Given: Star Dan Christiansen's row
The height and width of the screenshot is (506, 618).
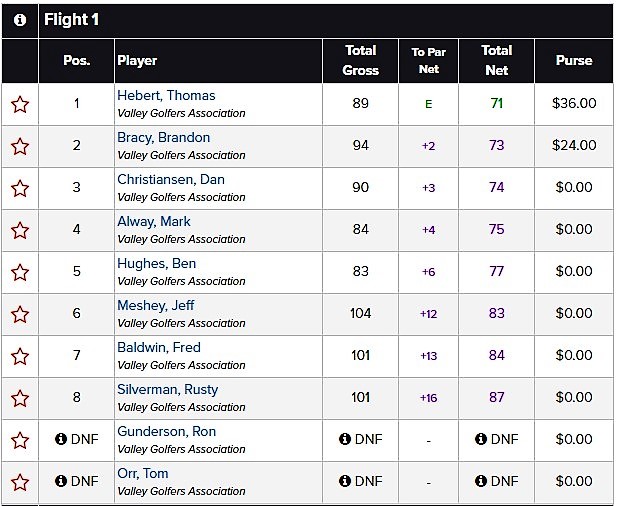Looking at the screenshot, I should pyautogui.click(x=19, y=188).
